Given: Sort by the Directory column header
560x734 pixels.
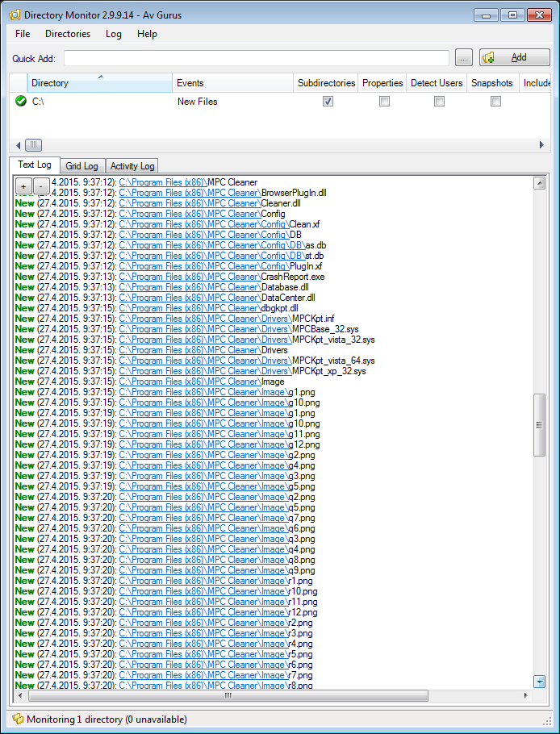Looking at the screenshot, I should (x=100, y=83).
